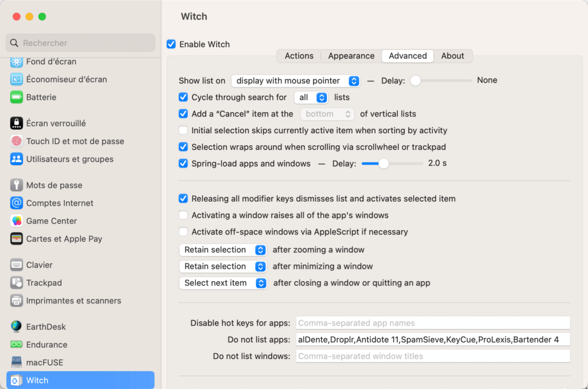Uncheck the Enable Witch checkbox
Screen dimensions: 588x389
(x=171, y=44)
